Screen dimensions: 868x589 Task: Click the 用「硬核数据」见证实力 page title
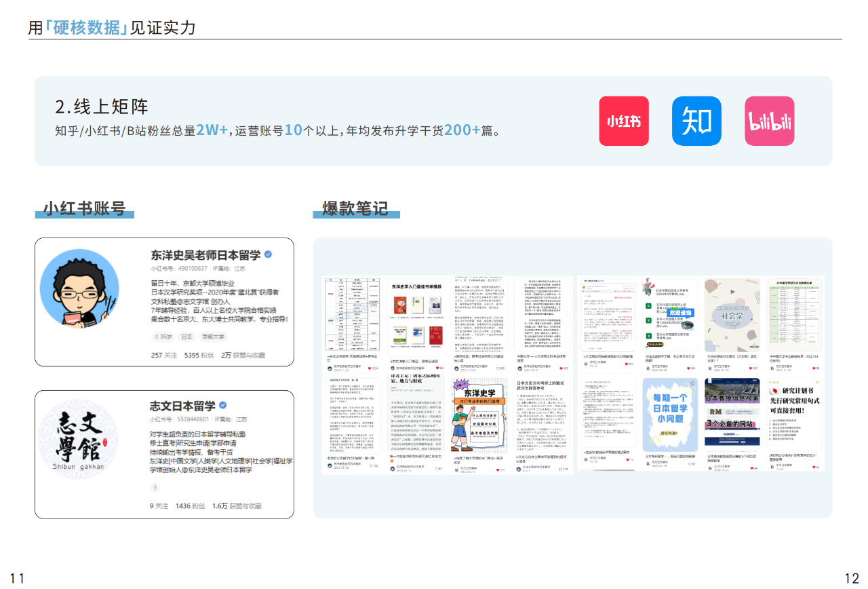(x=112, y=27)
